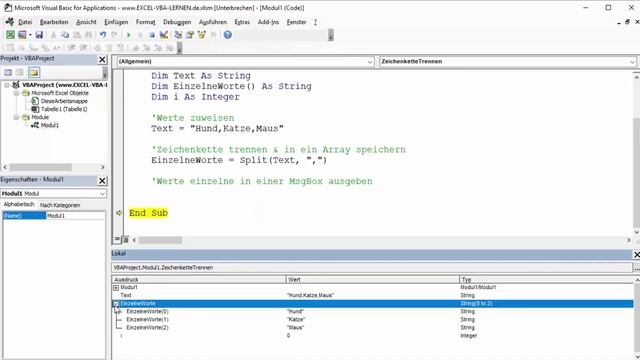Image resolution: width=640 pixels, height=360 pixels.
Task: Click the Comment Block icon in Edit toolbar
Action: [109, 48]
